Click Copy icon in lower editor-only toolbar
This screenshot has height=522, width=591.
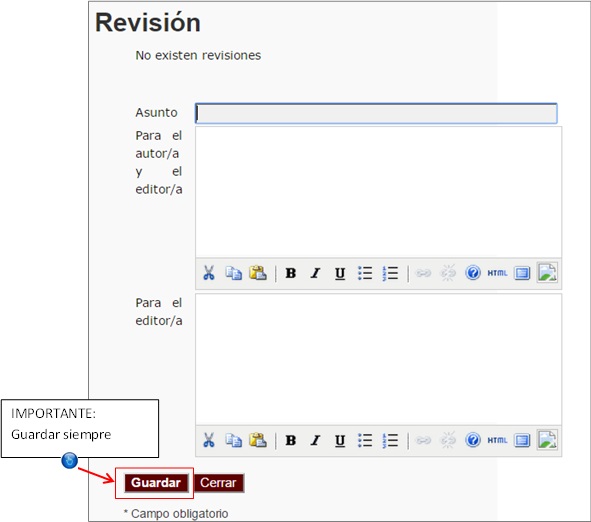pos(233,440)
